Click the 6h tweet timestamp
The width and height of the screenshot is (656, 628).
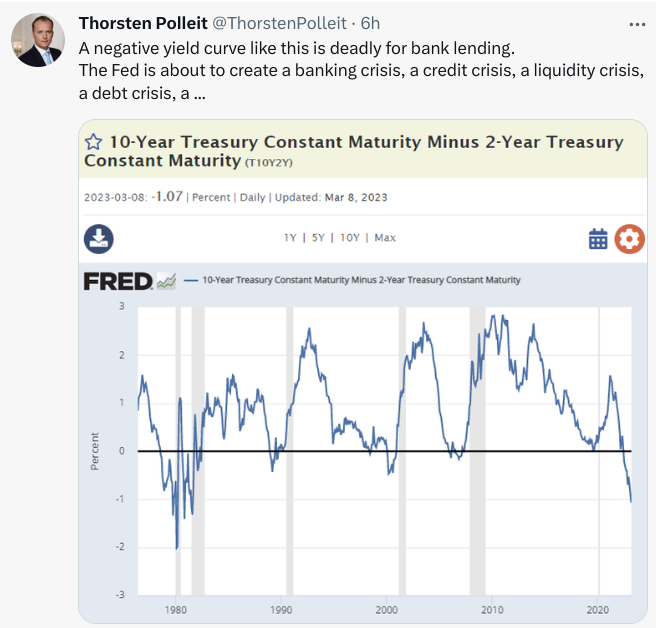click(x=370, y=22)
